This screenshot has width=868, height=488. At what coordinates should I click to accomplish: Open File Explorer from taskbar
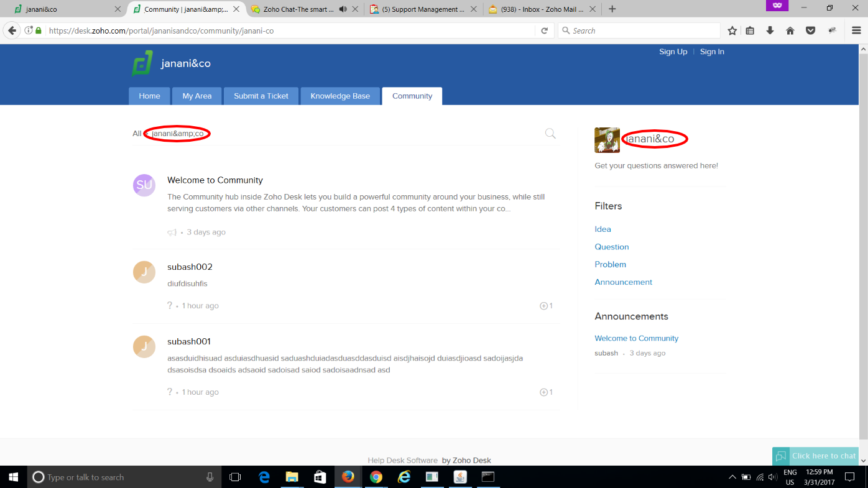pos(292,477)
